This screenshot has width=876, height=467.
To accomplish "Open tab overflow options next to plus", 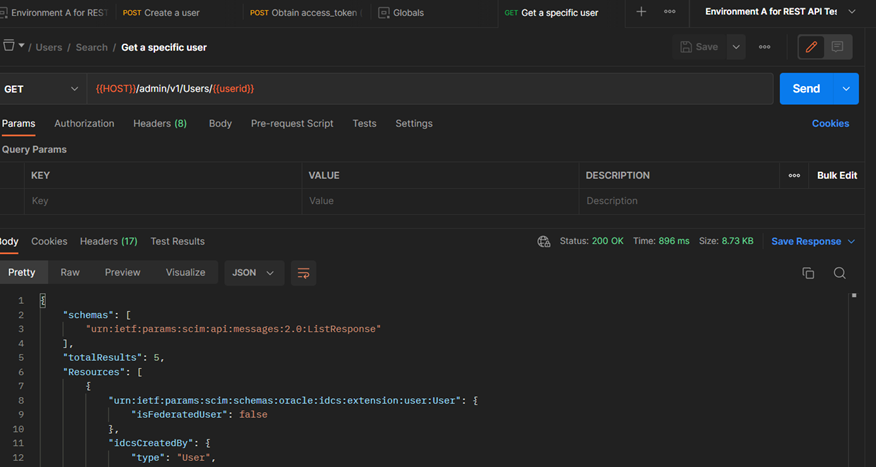I will click(669, 12).
